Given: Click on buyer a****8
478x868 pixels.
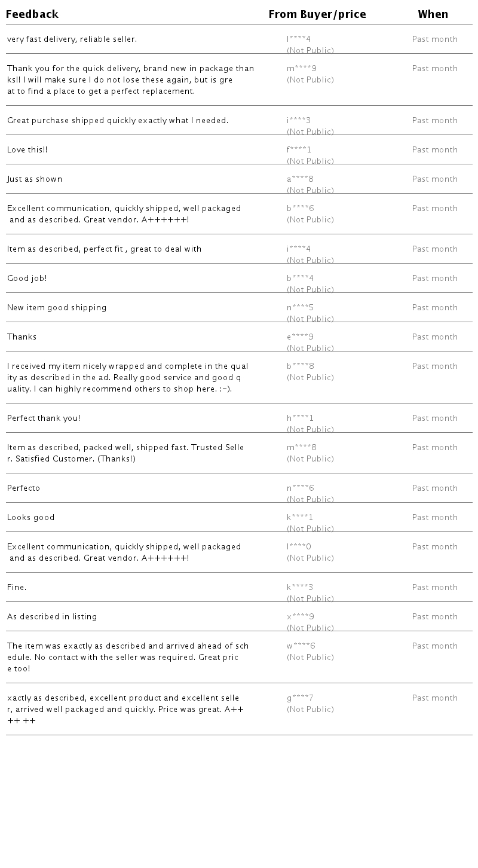Looking at the screenshot, I should [x=300, y=179].
